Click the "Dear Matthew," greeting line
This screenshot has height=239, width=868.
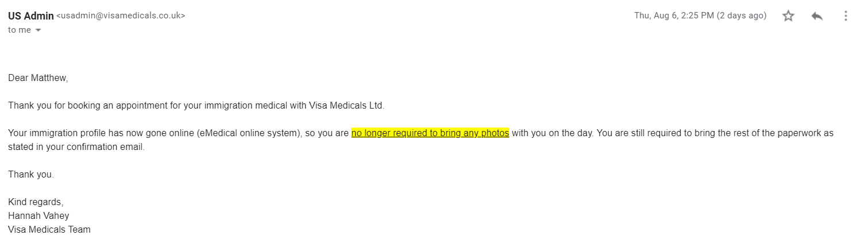(x=38, y=78)
